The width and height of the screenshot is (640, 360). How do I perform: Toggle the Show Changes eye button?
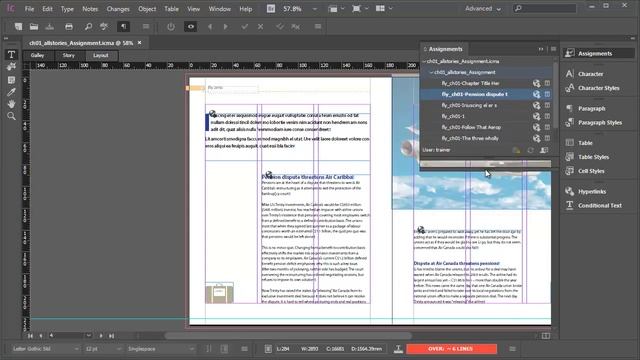(191, 27)
